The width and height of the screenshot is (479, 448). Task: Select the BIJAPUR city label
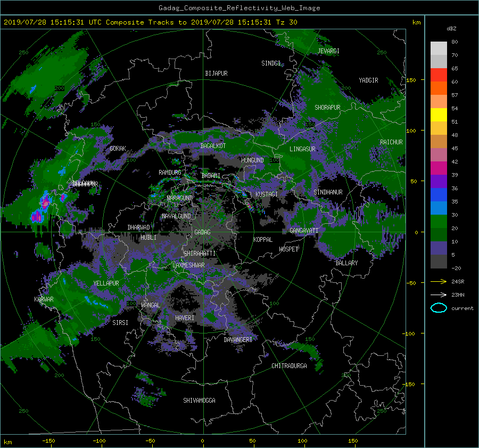(216, 74)
